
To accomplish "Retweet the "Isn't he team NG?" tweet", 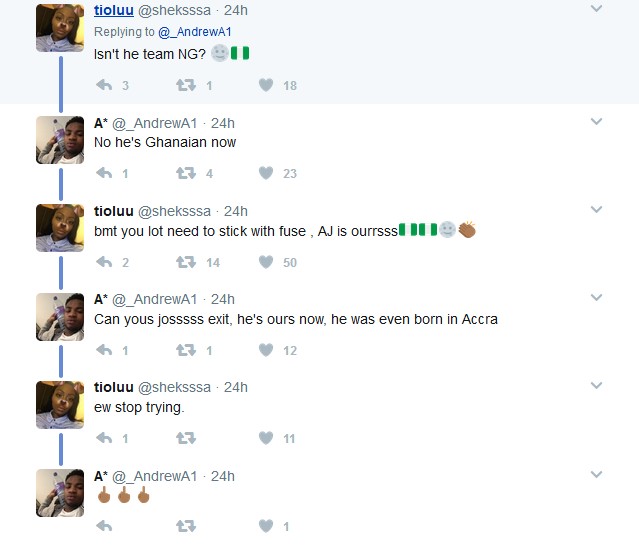I will coord(185,85).
